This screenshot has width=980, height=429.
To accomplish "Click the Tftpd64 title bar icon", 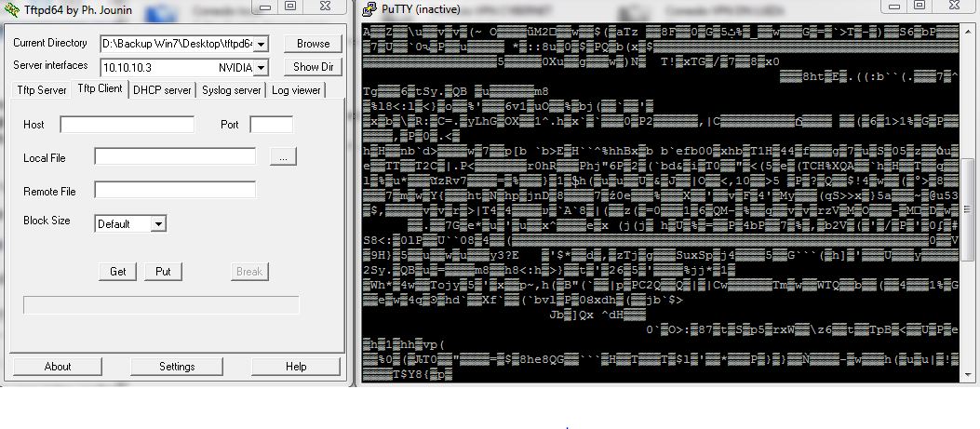I will 11,9.
